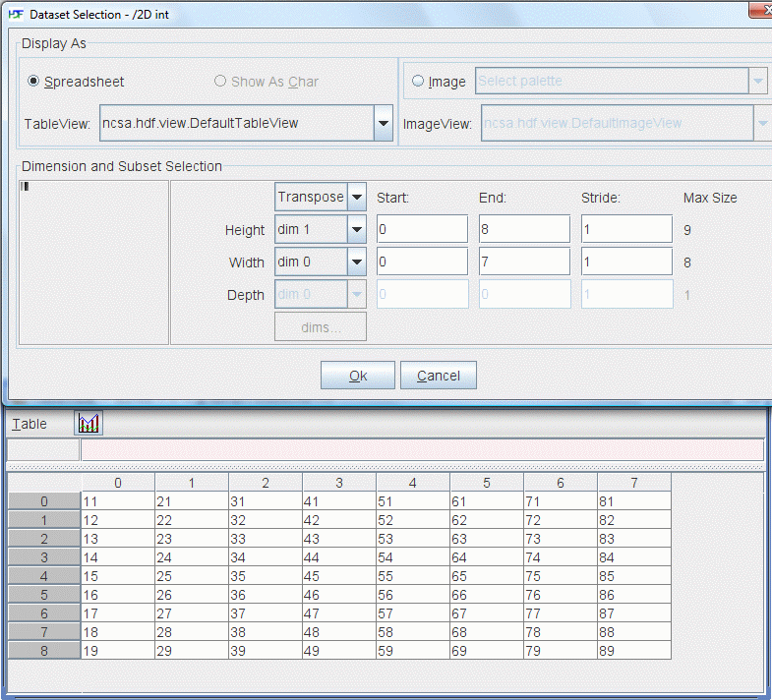
Task: Select the Spreadsheet radio button
Action: point(33,81)
